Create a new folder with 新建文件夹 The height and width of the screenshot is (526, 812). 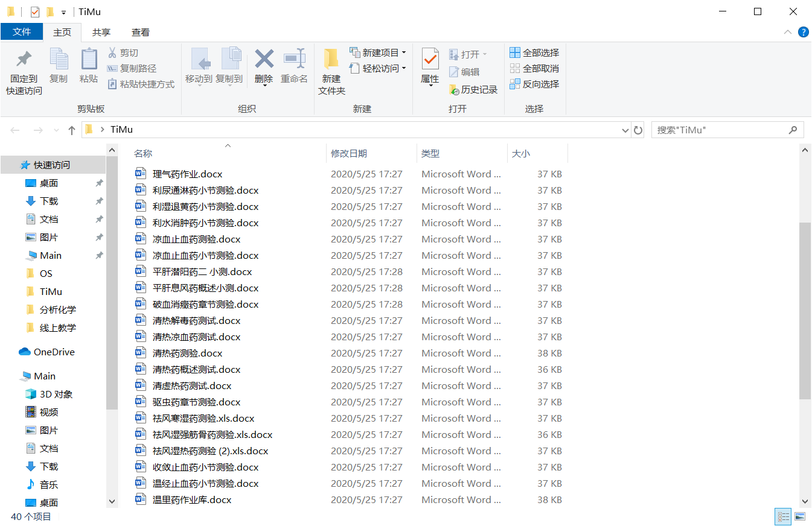tap(329, 68)
